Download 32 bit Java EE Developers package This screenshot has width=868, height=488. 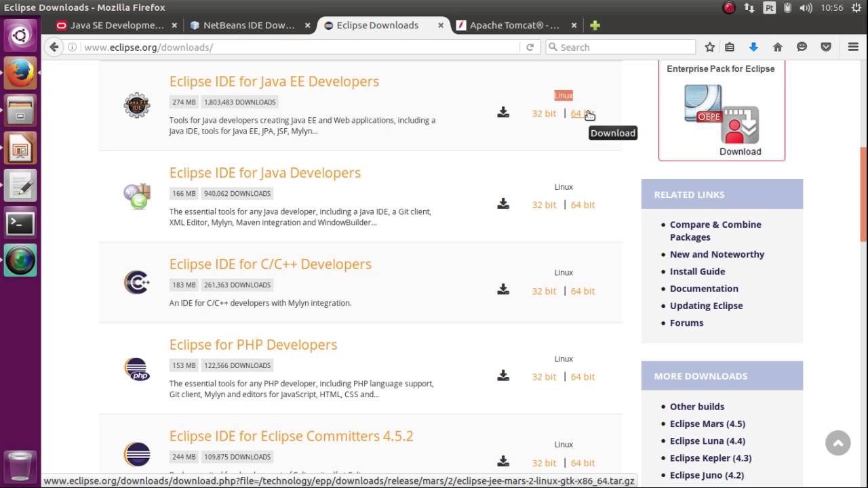pos(544,113)
